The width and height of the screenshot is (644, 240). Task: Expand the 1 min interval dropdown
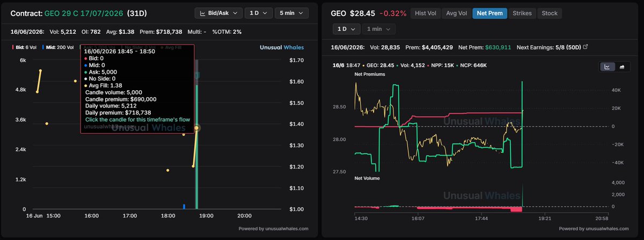click(x=379, y=29)
